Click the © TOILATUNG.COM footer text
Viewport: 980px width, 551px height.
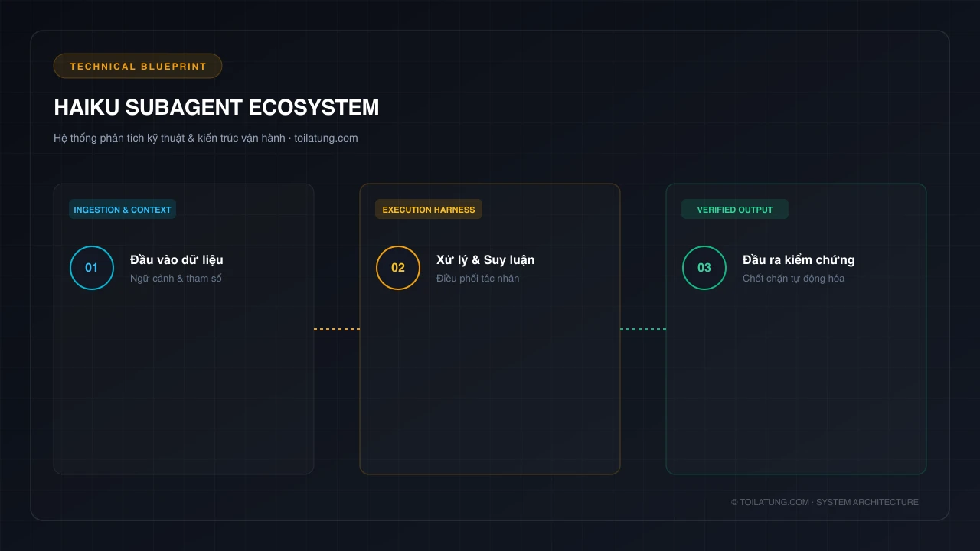click(x=825, y=502)
